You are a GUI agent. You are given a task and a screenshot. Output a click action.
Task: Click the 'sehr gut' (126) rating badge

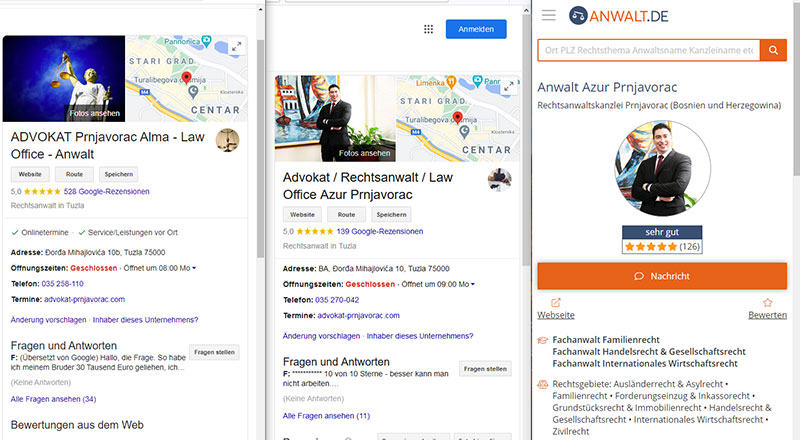point(662,239)
